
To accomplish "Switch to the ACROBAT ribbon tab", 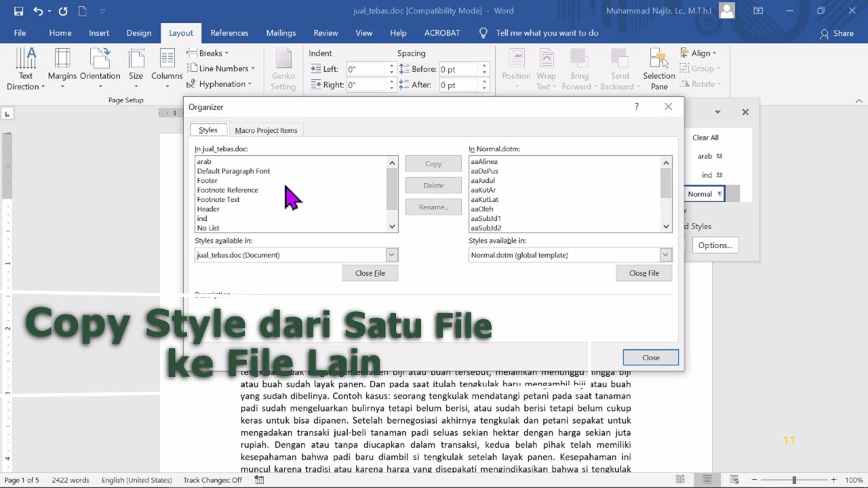I will tap(442, 33).
